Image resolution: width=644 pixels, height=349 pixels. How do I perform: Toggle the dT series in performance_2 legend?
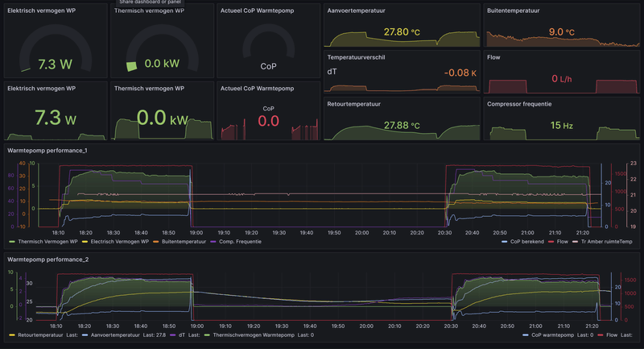coord(182,335)
